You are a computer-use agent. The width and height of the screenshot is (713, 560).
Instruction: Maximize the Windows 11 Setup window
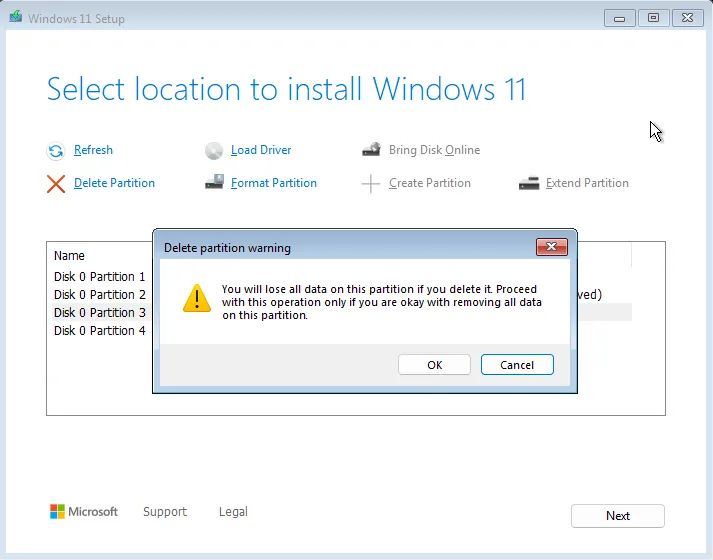coord(653,18)
